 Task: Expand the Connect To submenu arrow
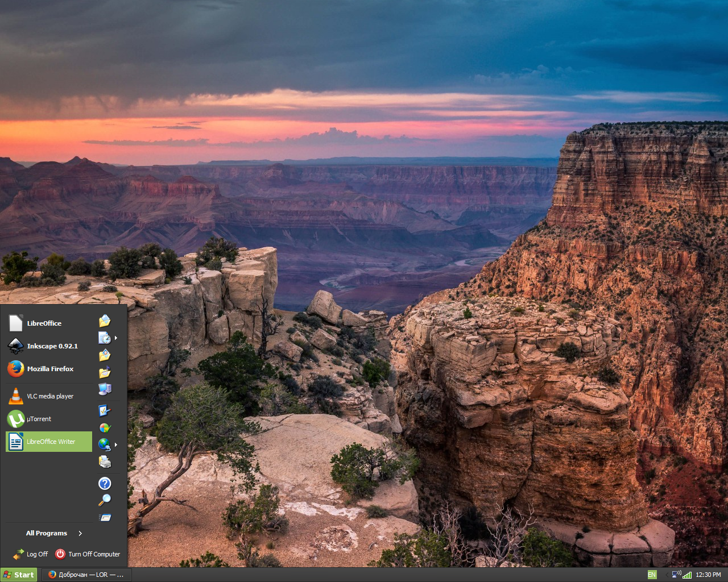tap(116, 444)
